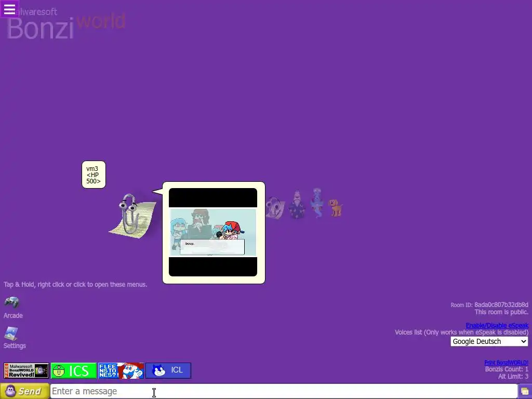Screen dimensions: 532x399
Task: Click the Bonzis Count: 1 text
Action: click(x=506, y=369)
